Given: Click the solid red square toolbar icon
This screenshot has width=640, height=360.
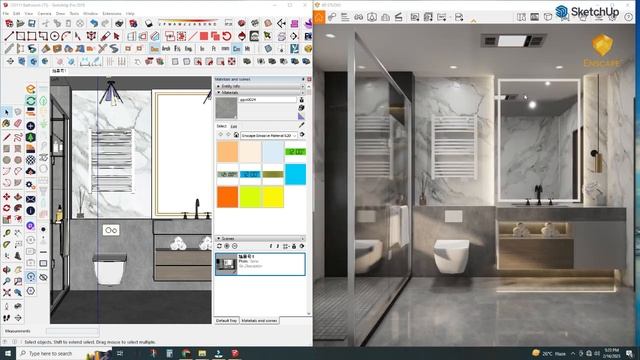Looking at the screenshot, I should tap(204, 36).
